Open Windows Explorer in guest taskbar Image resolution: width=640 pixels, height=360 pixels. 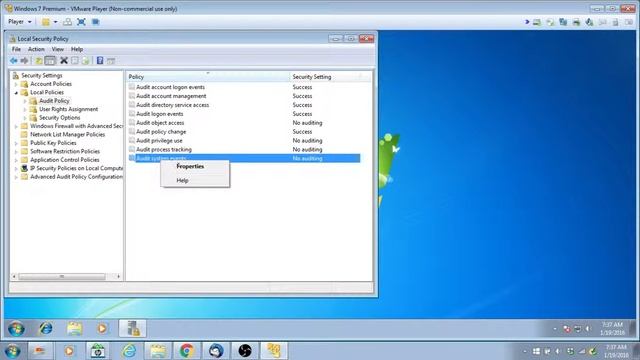tap(74, 328)
